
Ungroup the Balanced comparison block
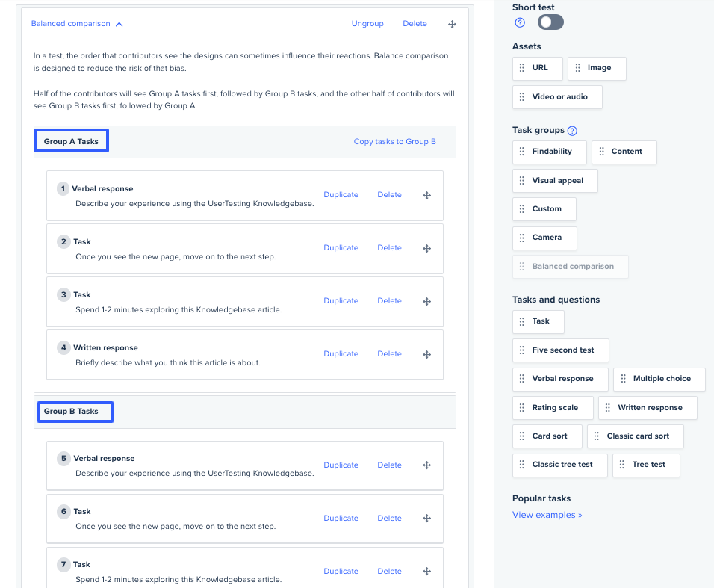[x=367, y=24]
